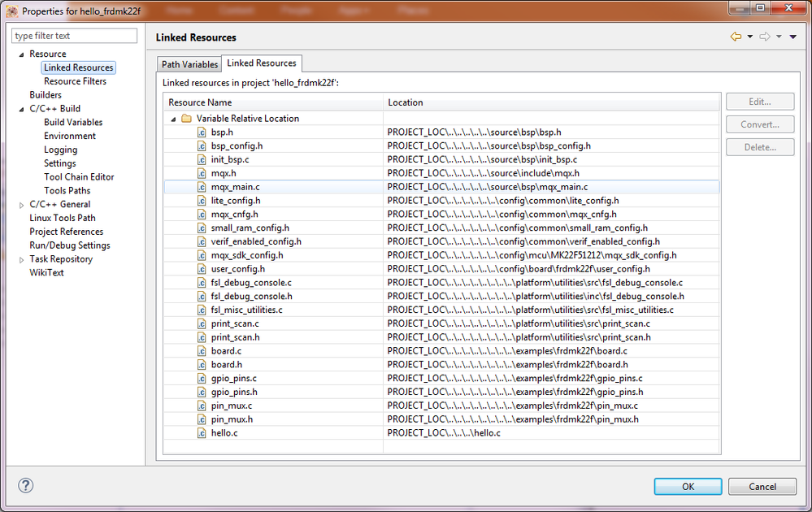Screen dimensions: 812x512
Task: Click the file icon beside bsp.h
Action: tap(202, 132)
